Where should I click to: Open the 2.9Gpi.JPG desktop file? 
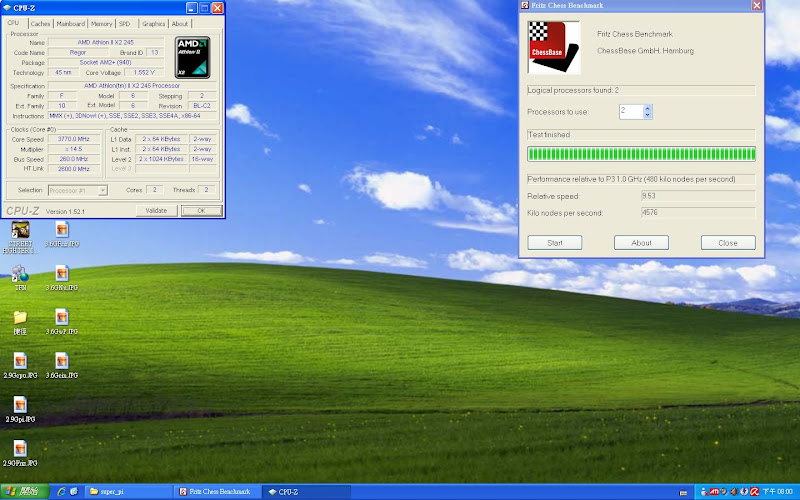click(20, 404)
